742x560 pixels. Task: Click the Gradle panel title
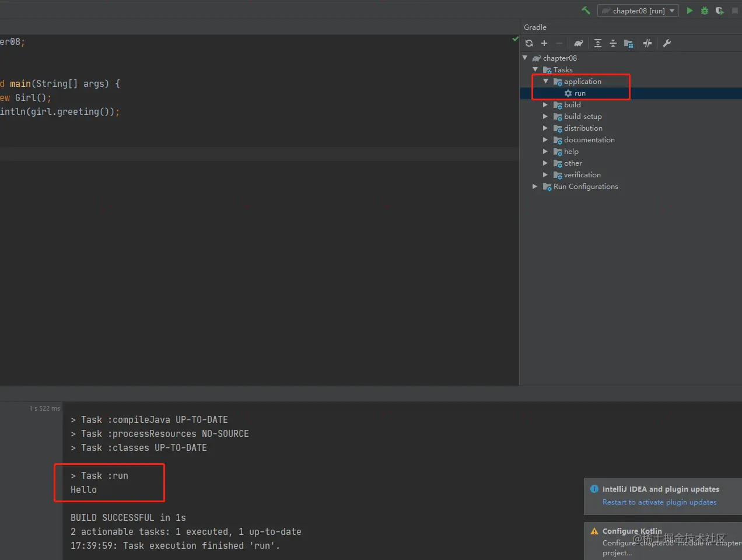pyautogui.click(x=535, y=27)
